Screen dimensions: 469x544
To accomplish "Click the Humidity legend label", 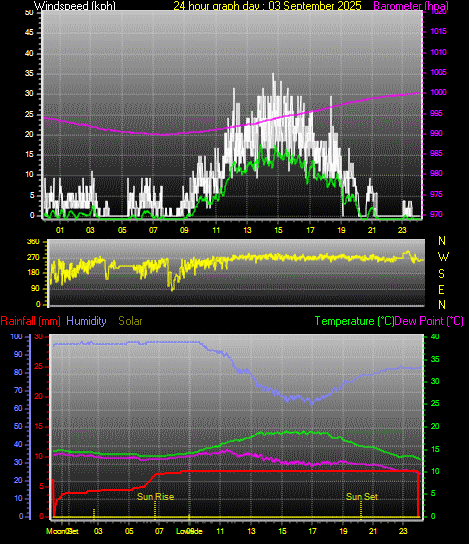I will point(86,321).
